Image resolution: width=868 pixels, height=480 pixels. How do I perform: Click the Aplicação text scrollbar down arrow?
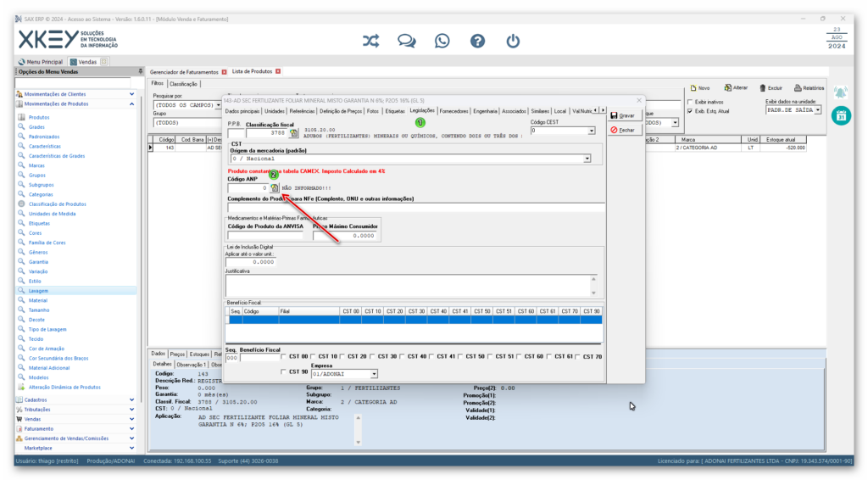[359, 442]
